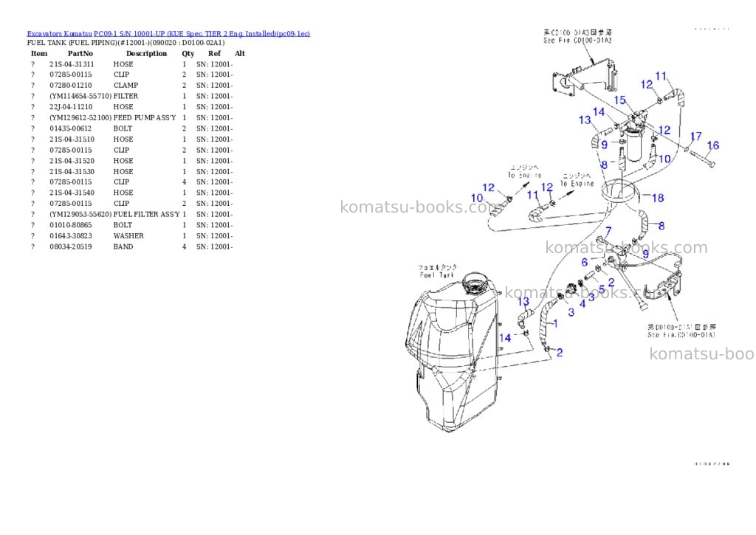Click callout number 5 in the diagram
The height and width of the screenshot is (535, 756).
pos(602,290)
